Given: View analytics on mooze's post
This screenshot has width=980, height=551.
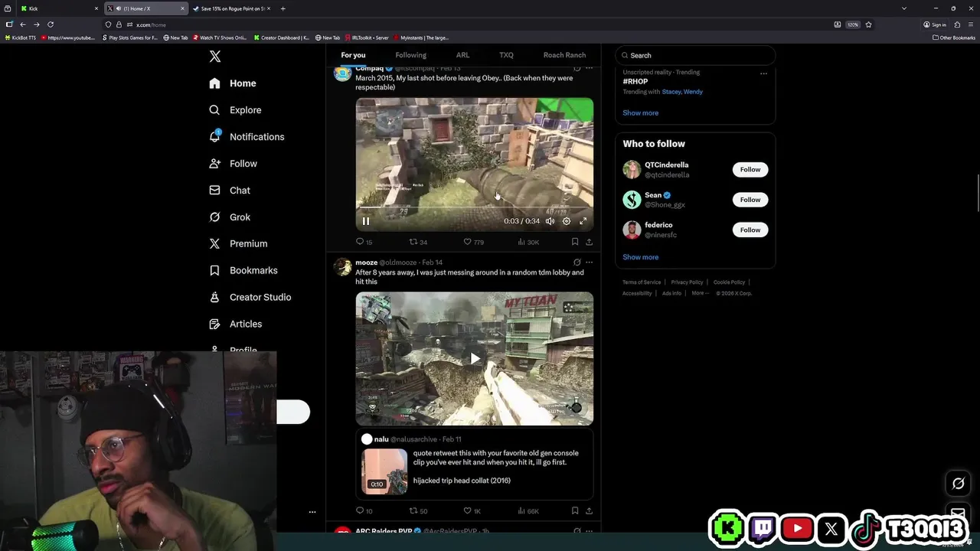Looking at the screenshot, I should pyautogui.click(x=528, y=511).
